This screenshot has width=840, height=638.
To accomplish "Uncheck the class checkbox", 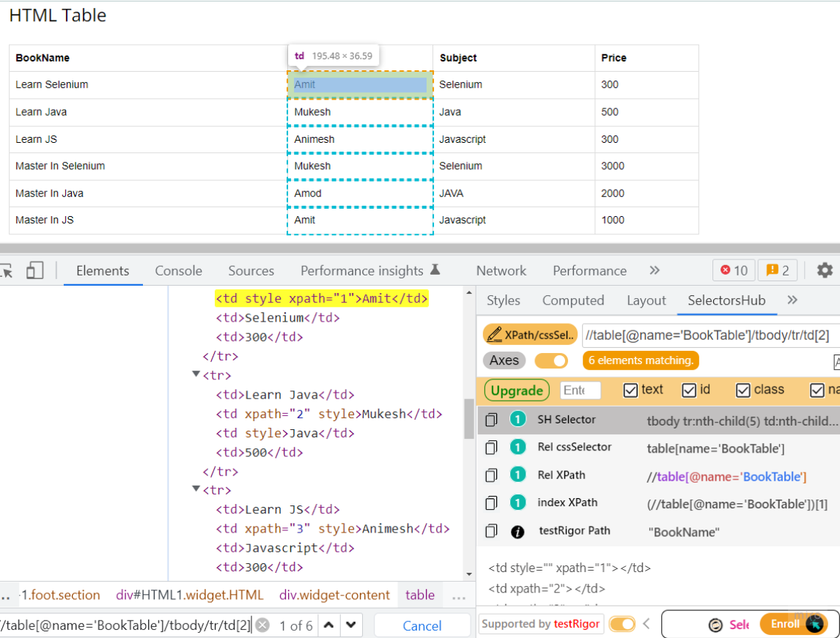I will 743,390.
